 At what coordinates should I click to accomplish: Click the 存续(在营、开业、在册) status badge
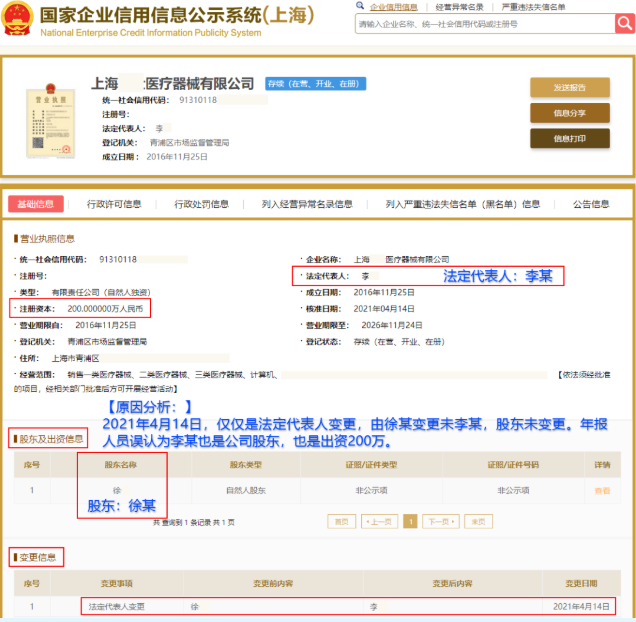(316, 84)
